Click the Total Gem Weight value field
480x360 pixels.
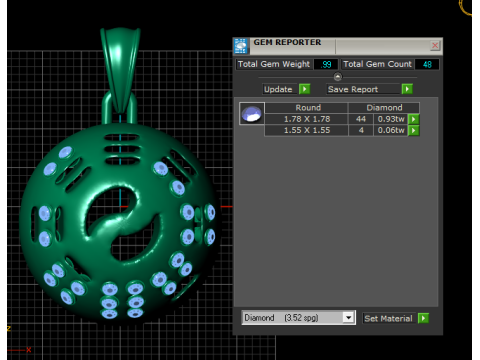tap(325, 64)
